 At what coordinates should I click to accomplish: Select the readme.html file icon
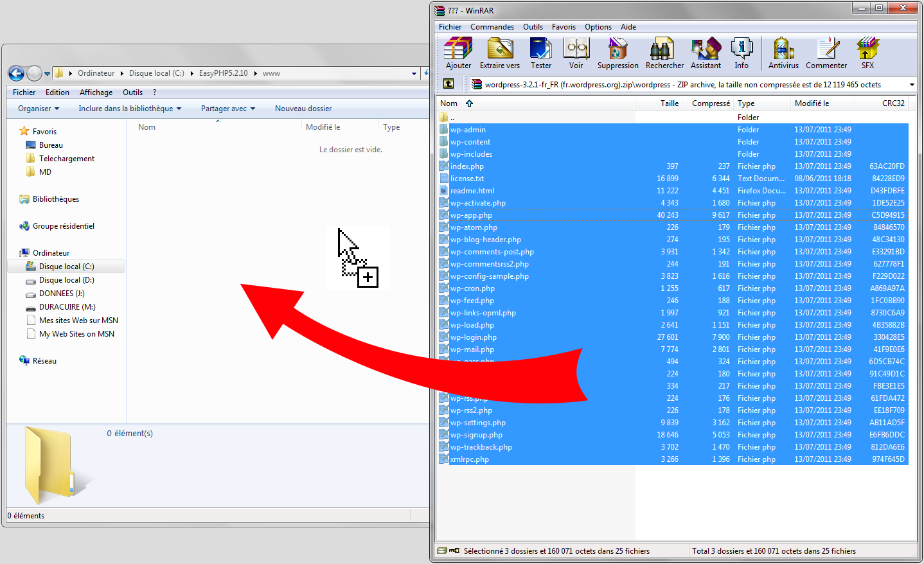pyautogui.click(x=443, y=191)
